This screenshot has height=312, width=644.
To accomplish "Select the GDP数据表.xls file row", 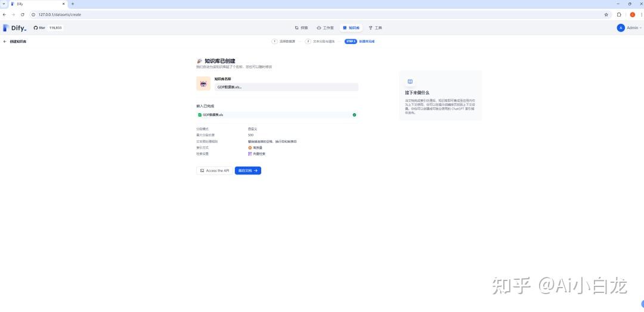I will [x=277, y=115].
